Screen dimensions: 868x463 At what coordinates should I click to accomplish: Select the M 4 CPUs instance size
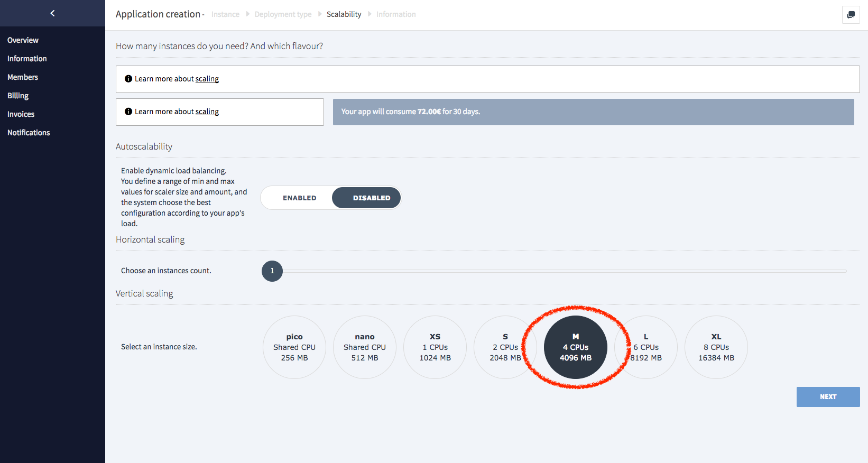coord(576,347)
